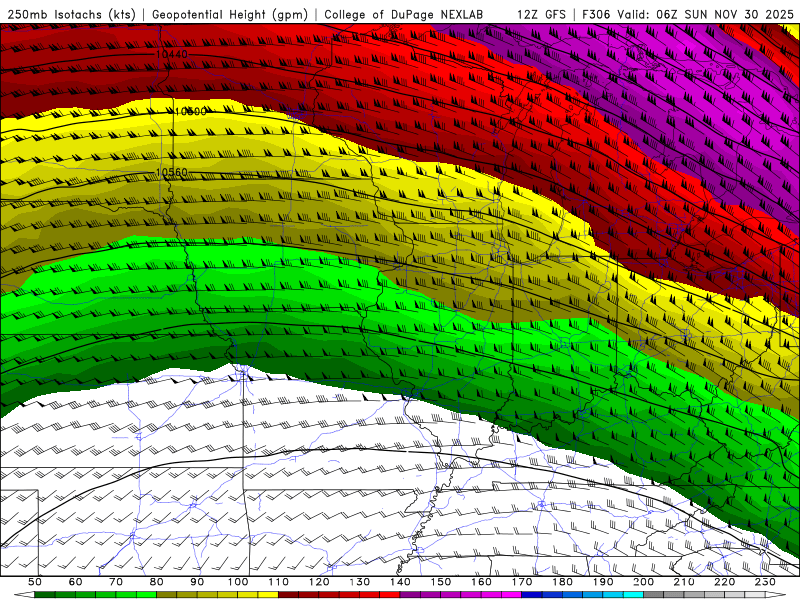The width and height of the screenshot is (800, 600).
Task: Click the 120 tick label on color scale
Action: click(x=319, y=582)
